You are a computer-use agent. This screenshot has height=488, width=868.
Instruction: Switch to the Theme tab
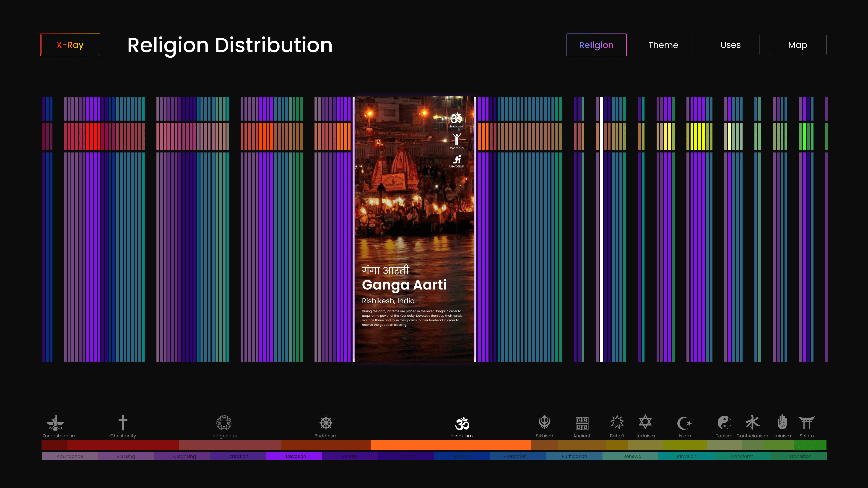coord(663,45)
